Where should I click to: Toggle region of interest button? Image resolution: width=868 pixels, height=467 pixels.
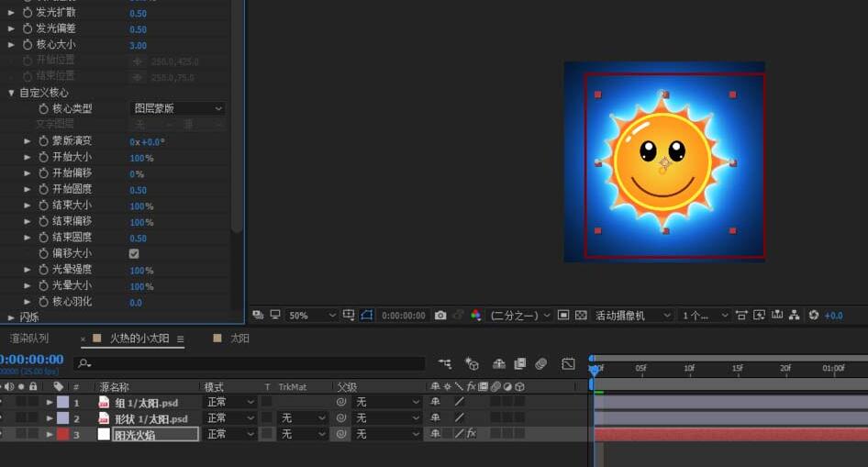563,316
